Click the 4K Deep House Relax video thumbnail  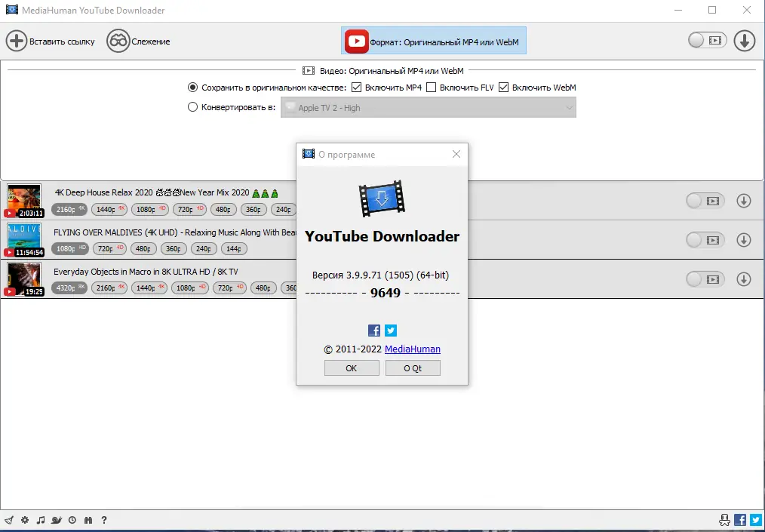pyautogui.click(x=24, y=201)
